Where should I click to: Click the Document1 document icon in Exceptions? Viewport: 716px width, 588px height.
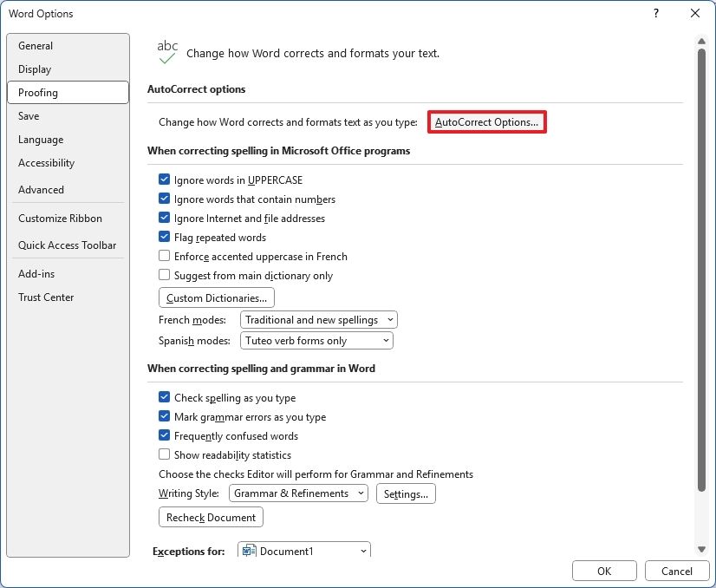pyautogui.click(x=251, y=550)
